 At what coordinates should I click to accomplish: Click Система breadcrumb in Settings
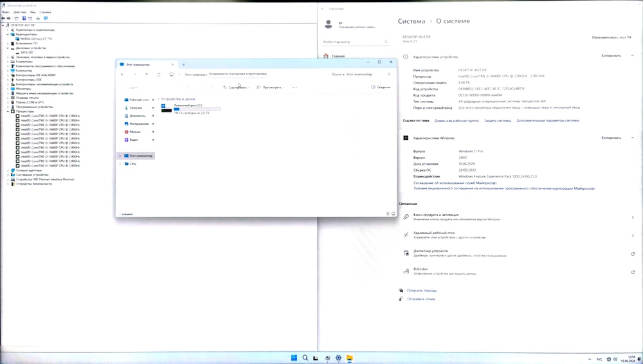point(412,21)
